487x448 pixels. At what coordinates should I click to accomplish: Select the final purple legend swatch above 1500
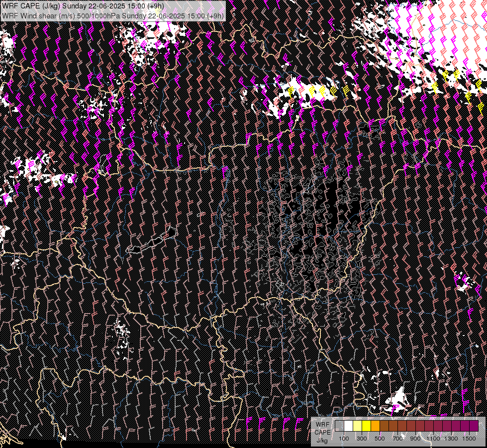(x=474, y=426)
